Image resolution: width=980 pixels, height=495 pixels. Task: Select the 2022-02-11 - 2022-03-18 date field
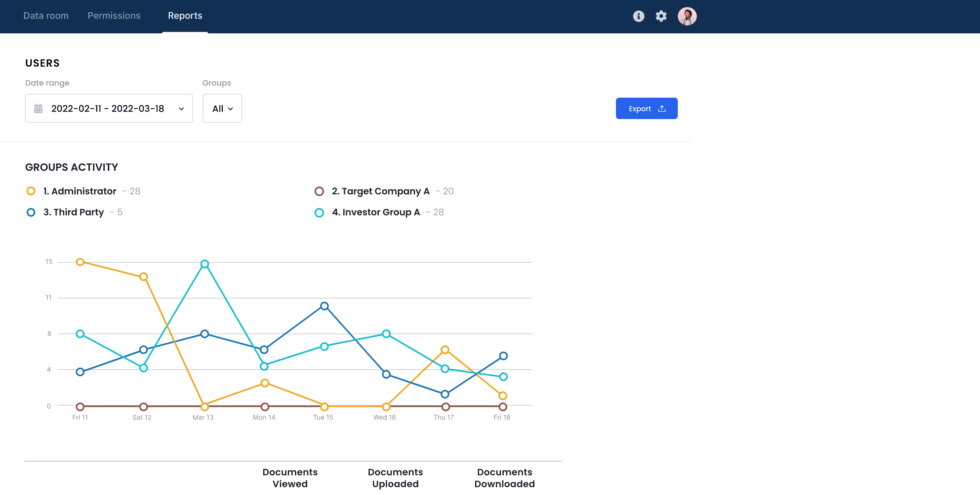tap(107, 108)
